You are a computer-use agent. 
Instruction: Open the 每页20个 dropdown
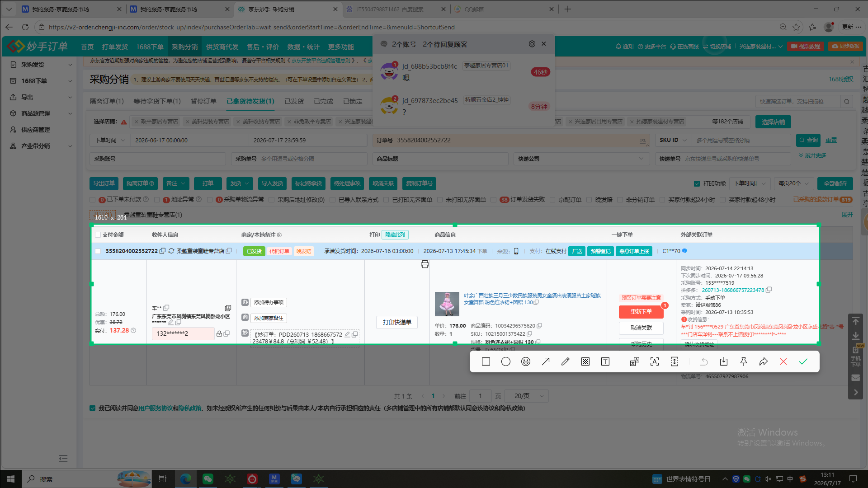[793, 183]
